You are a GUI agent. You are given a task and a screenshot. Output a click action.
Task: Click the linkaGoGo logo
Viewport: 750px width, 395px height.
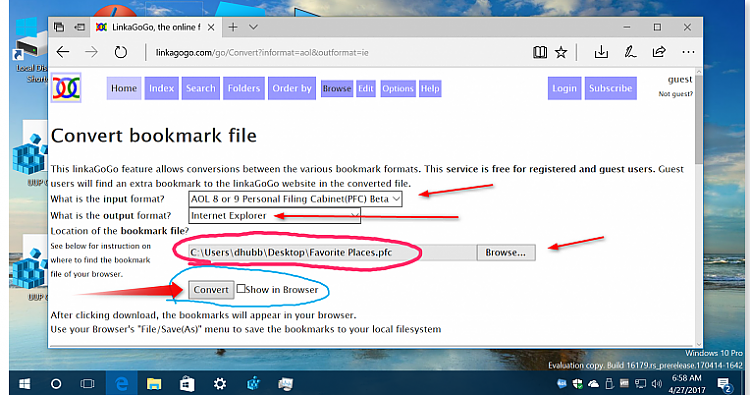coord(66,88)
